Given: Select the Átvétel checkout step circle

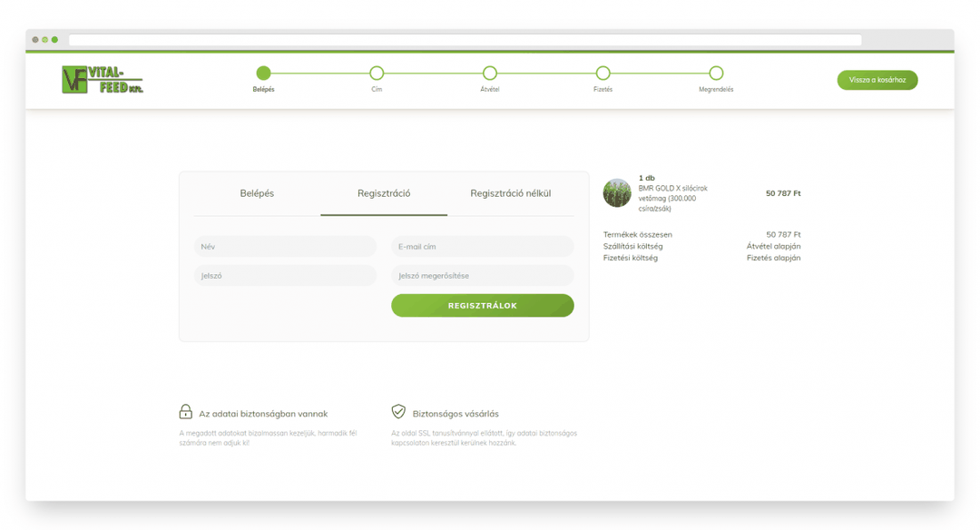Looking at the screenshot, I should [490, 74].
